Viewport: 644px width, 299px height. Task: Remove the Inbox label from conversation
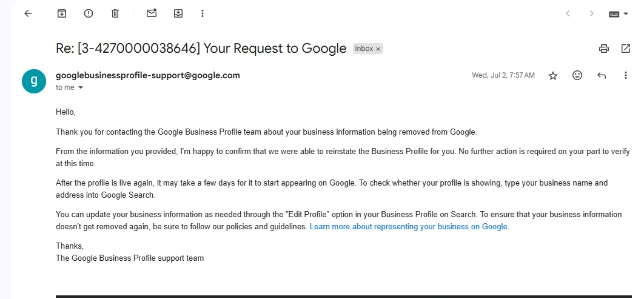378,49
